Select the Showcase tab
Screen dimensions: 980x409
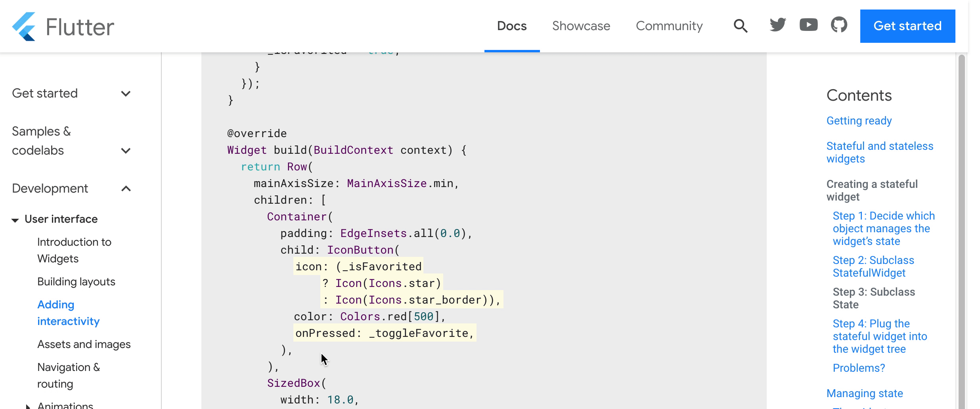coord(581,26)
